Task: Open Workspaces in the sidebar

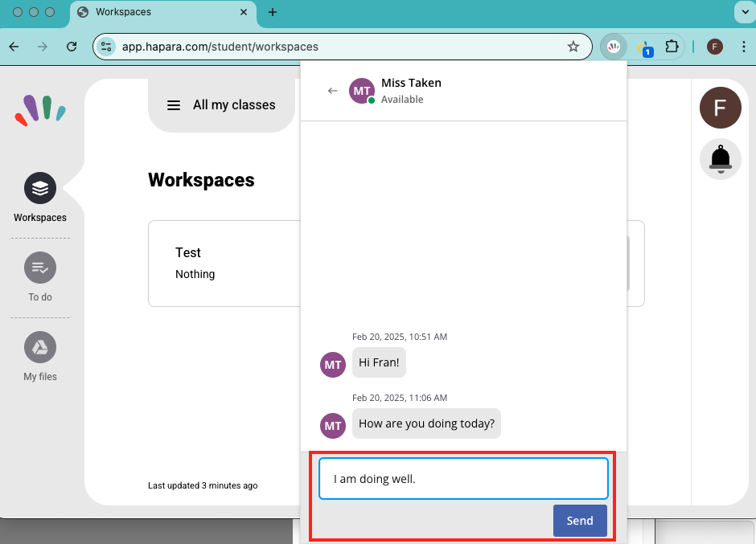Action: [40, 198]
